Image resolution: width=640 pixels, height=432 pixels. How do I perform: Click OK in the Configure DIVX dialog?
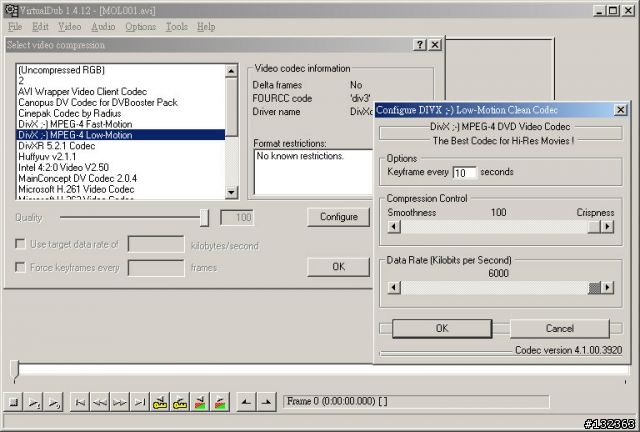click(x=442, y=328)
